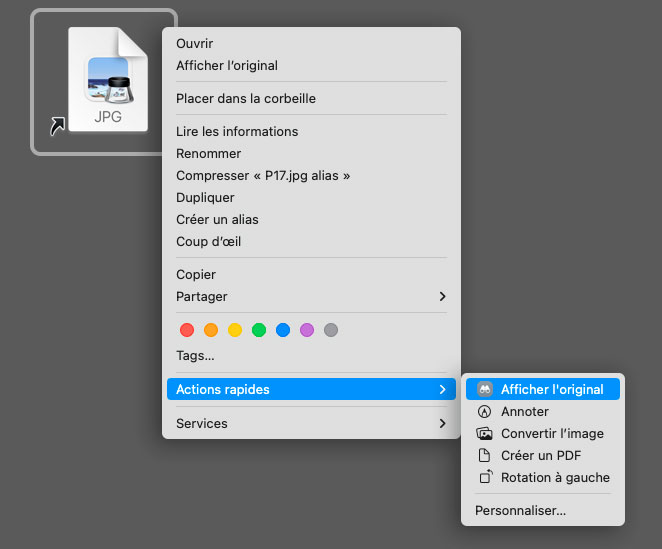The width and height of the screenshot is (662, 549).
Task: Select the P17.jpg alias file icon
Action: 108,79
